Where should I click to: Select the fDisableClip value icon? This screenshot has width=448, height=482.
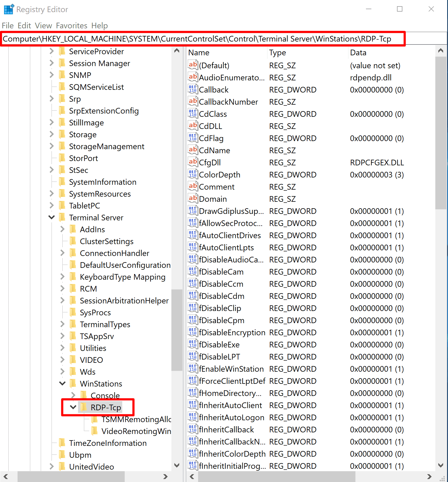click(x=192, y=308)
